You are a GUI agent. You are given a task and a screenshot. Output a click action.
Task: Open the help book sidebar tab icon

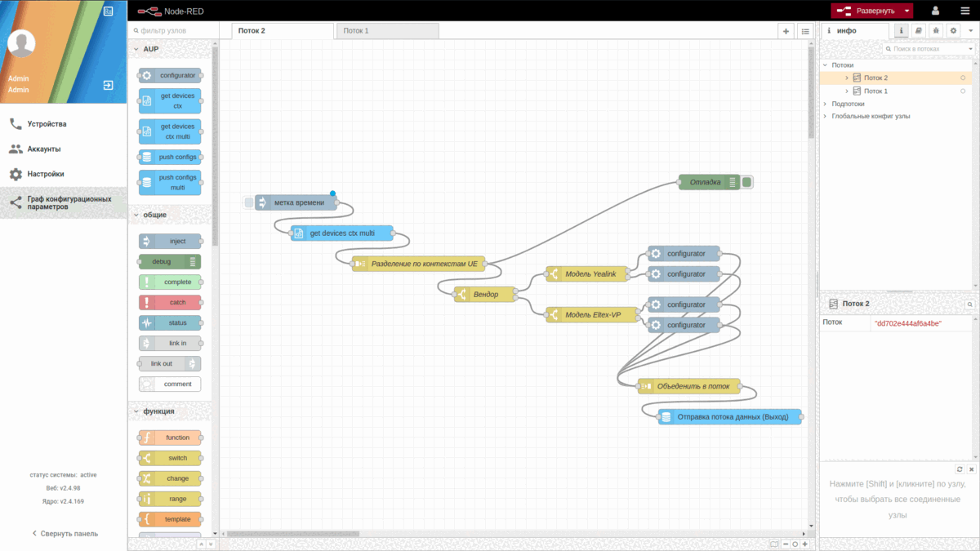pos(919,30)
